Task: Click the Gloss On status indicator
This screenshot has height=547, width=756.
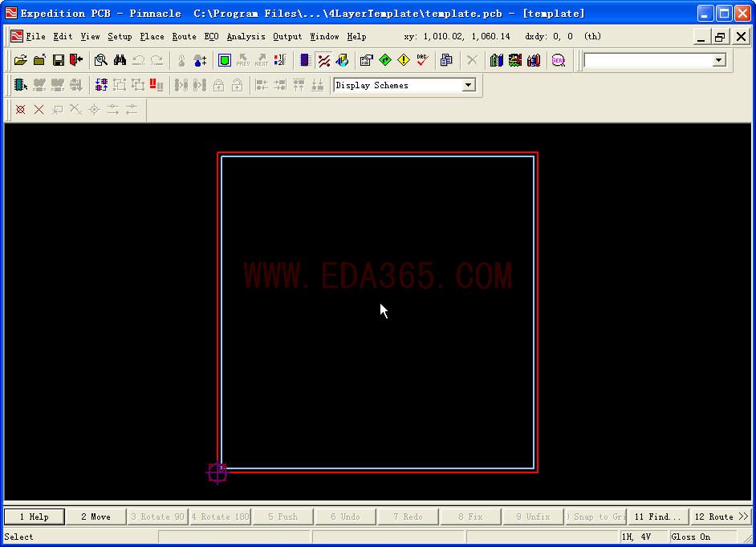Action: (691, 537)
